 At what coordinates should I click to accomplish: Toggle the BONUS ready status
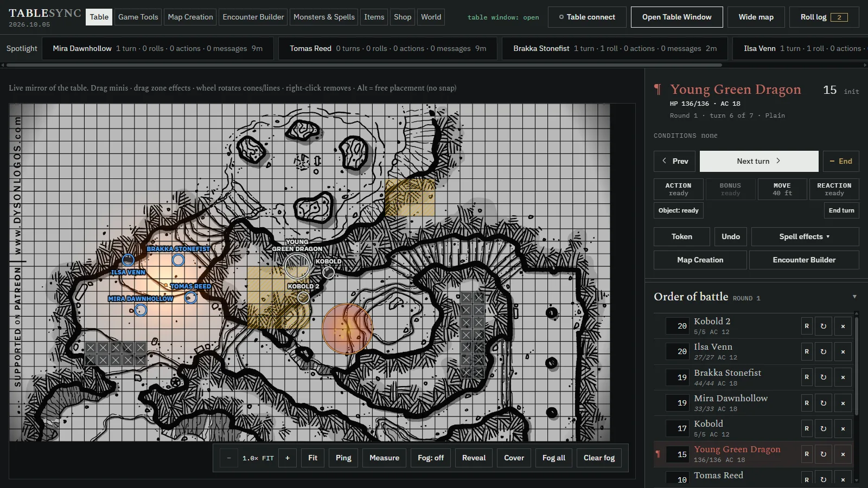point(730,189)
